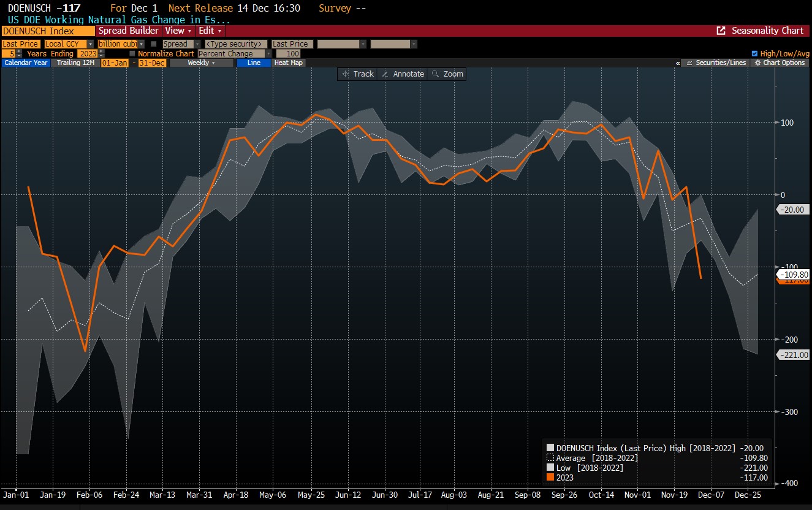Click the pop-out icon beside Seasonality Chart

point(721,31)
